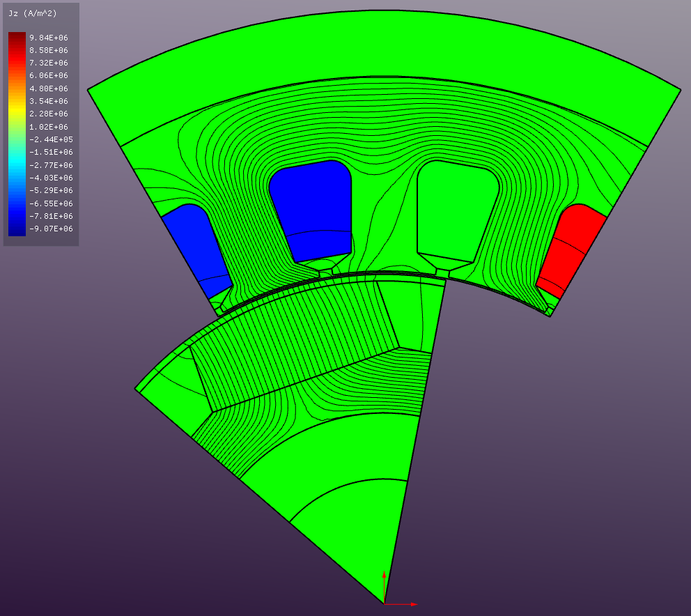Click the slot opening below green slot
This screenshot has width=691, height=616.
pyautogui.click(x=444, y=265)
